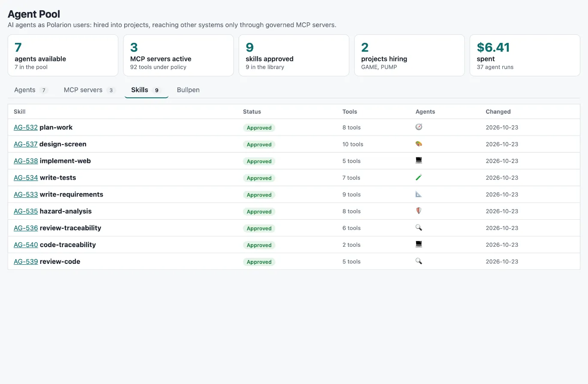
Task: Click the Approved badge for write-tests
Action: click(259, 178)
